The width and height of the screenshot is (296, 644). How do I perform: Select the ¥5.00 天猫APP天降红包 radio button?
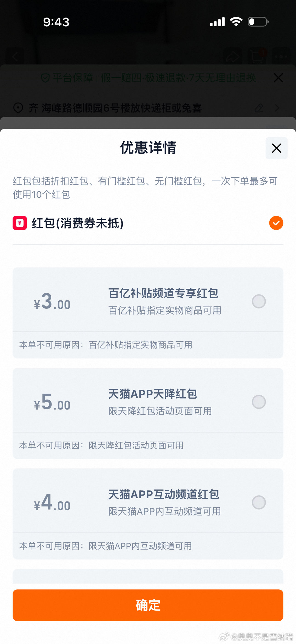(x=259, y=402)
